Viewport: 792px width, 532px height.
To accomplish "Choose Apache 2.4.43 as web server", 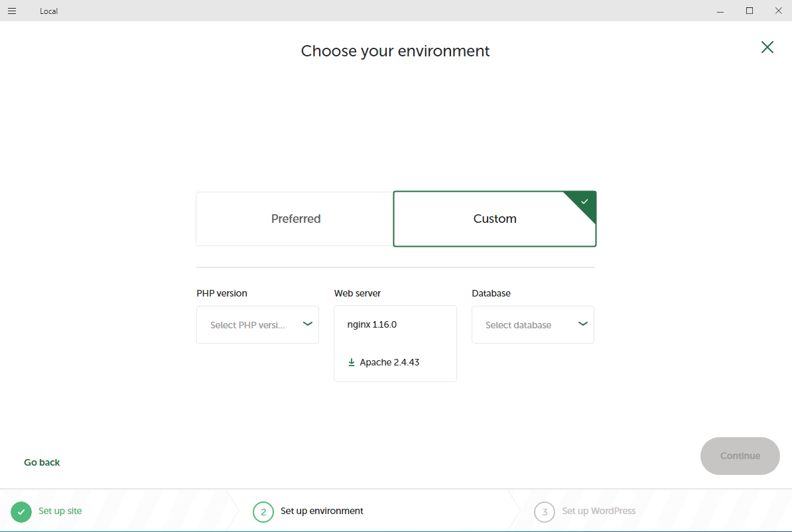I will [389, 362].
